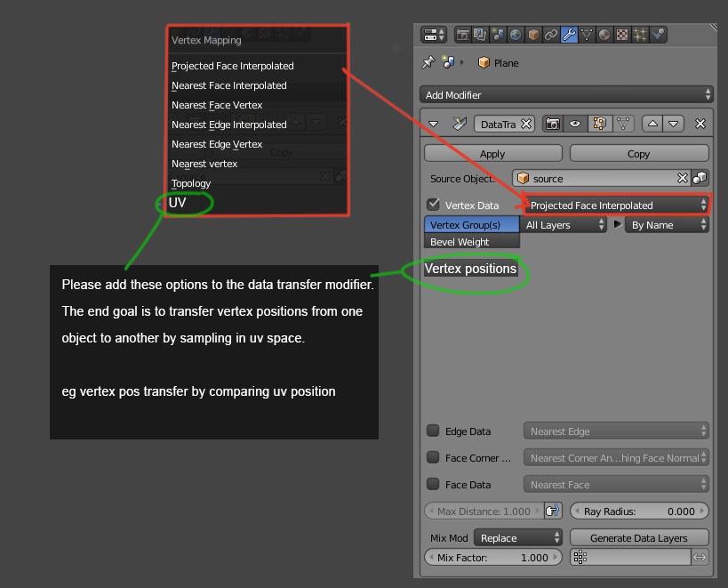Viewport: 728px width, 588px height.
Task: Choose Nearest Face Interpolated from Vertex Mapping menu
Action: click(229, 85)
